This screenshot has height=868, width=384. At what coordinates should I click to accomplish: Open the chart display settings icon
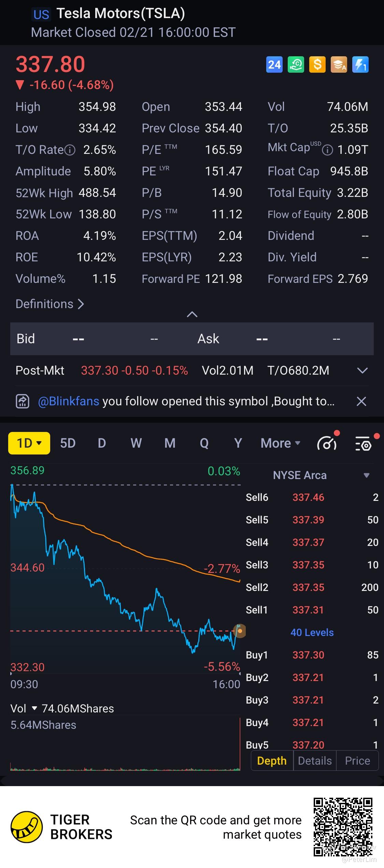pos(364,443)
